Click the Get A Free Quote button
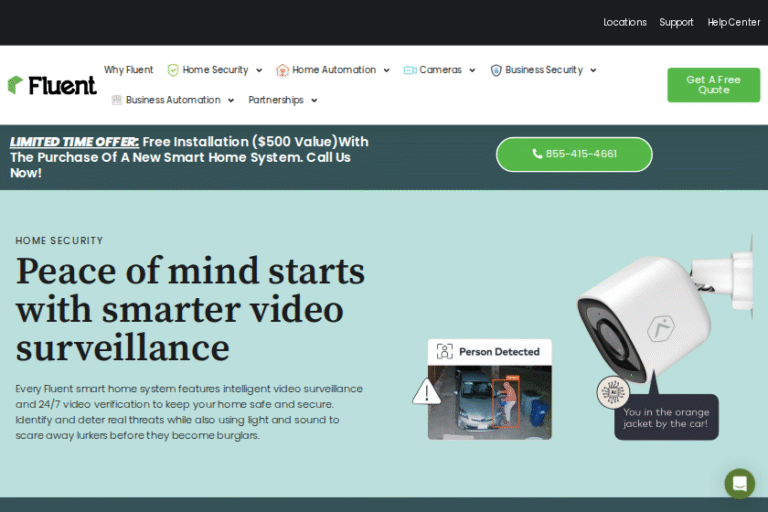Viewport: 768px width, 512px height. click(x=714, y=85)
